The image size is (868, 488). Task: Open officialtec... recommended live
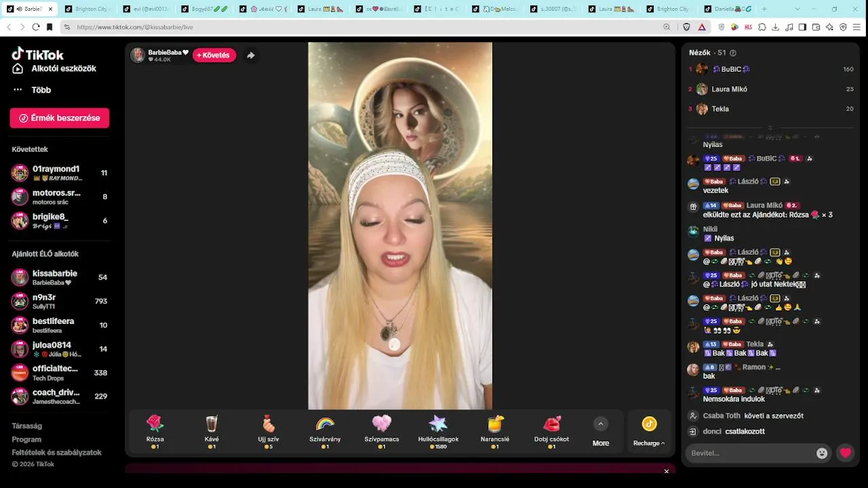click(60, 373)
